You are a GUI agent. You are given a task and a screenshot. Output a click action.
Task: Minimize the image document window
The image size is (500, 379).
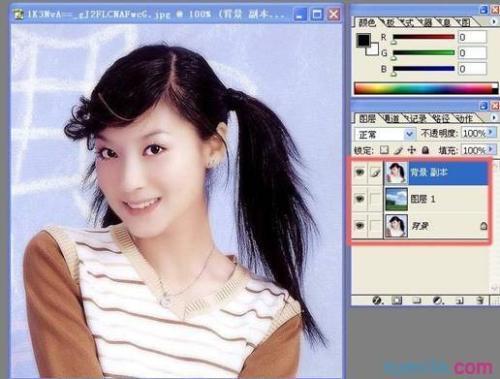300,15
